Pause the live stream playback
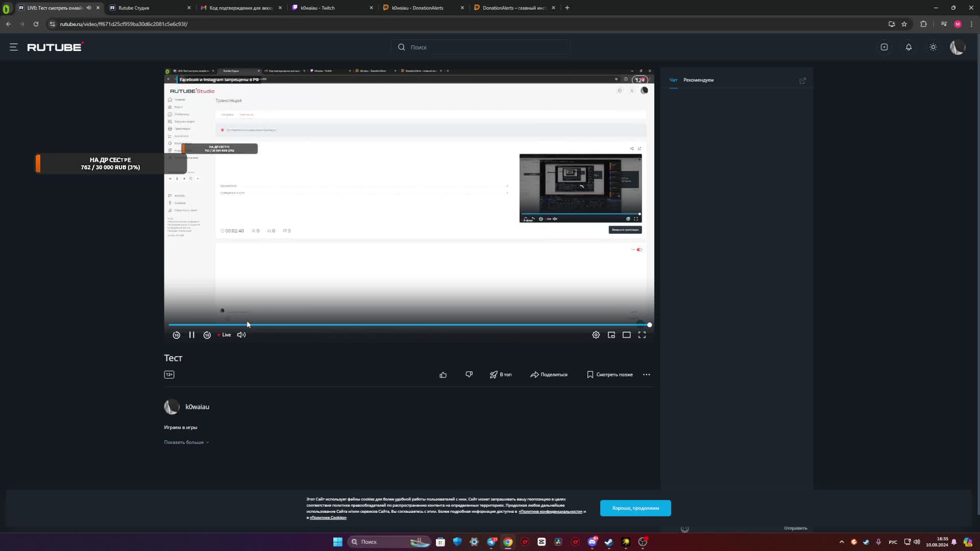The image size is (980, 551). [191, 335]
